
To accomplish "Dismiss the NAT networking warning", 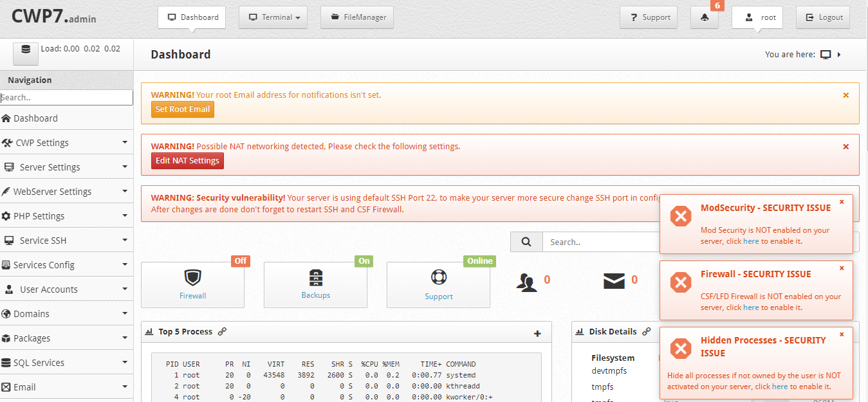I will 845,147.
